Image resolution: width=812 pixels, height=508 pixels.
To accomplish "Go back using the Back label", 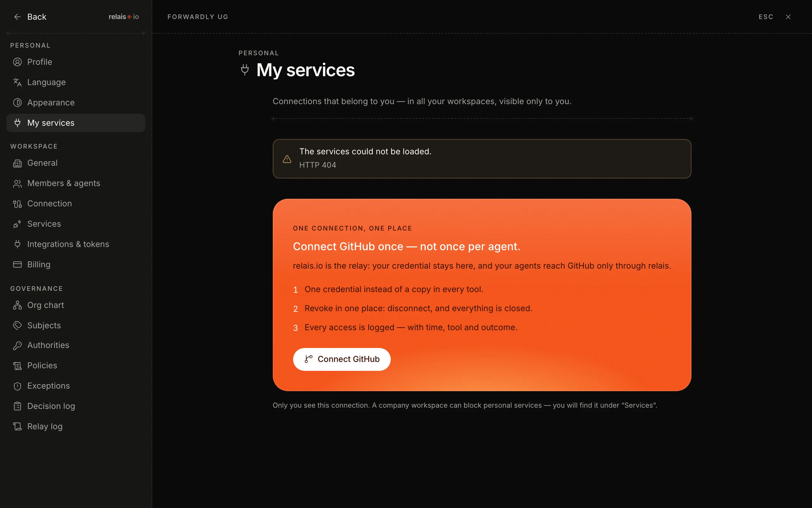I will click(x=36, y=17).
